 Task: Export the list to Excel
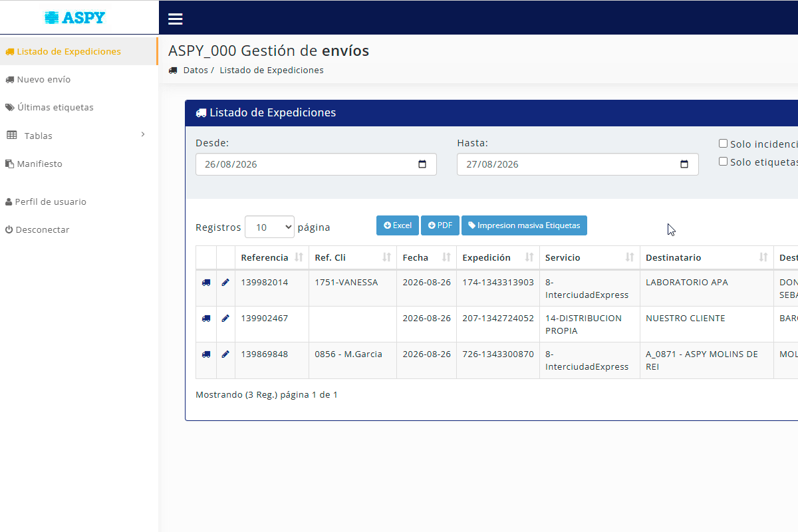point(398,225)
